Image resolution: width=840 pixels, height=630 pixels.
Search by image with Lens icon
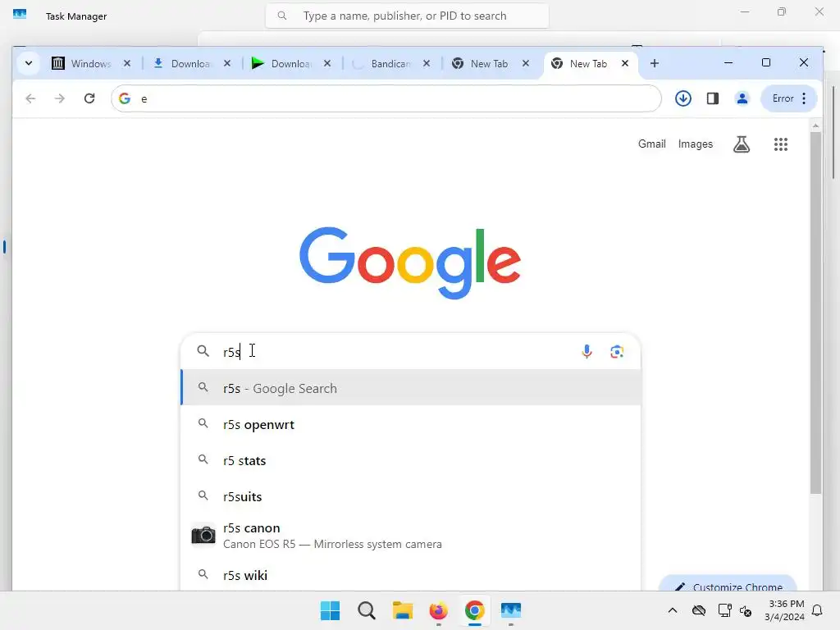pyautogui.click(x=617, y=351)
